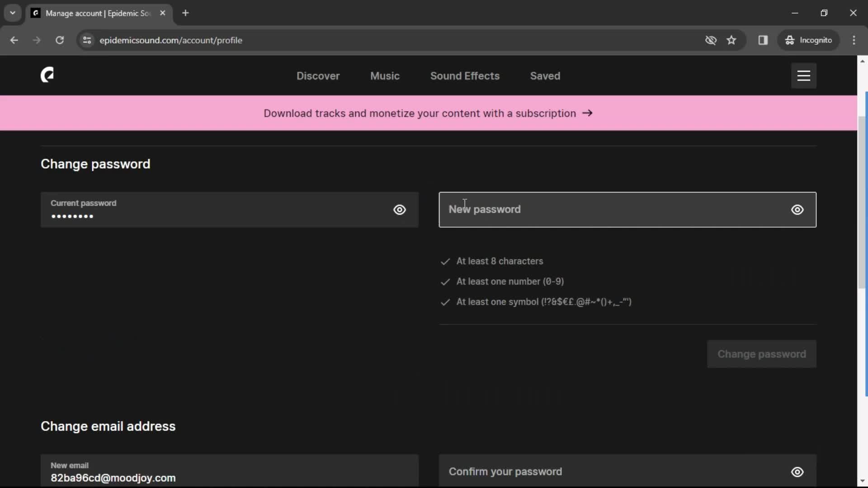Toggle visibility of current password
Screen dimensions: 868x488
(x=400, y=210)
